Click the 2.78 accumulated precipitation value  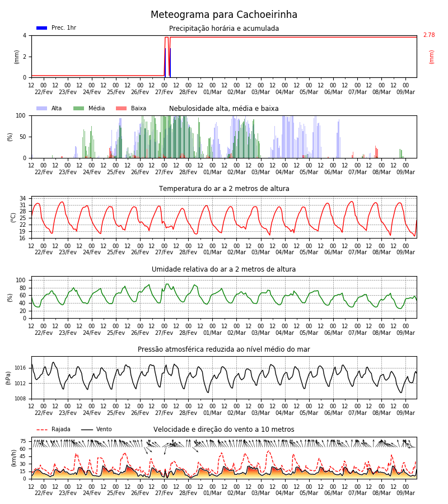(429, 35)
